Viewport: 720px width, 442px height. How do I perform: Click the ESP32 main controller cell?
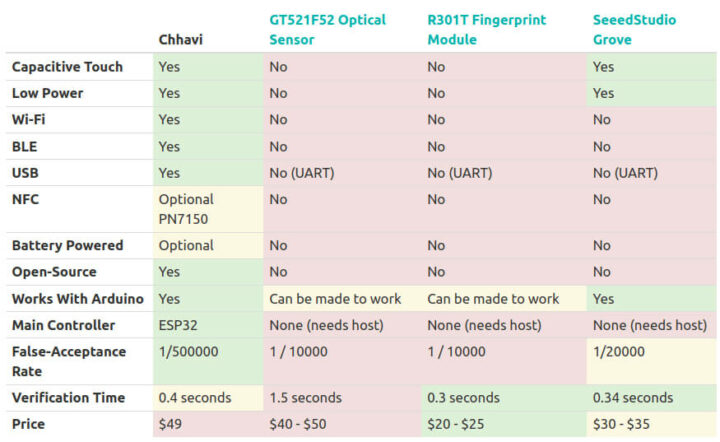pyautogui.click(x=179, y=325)
